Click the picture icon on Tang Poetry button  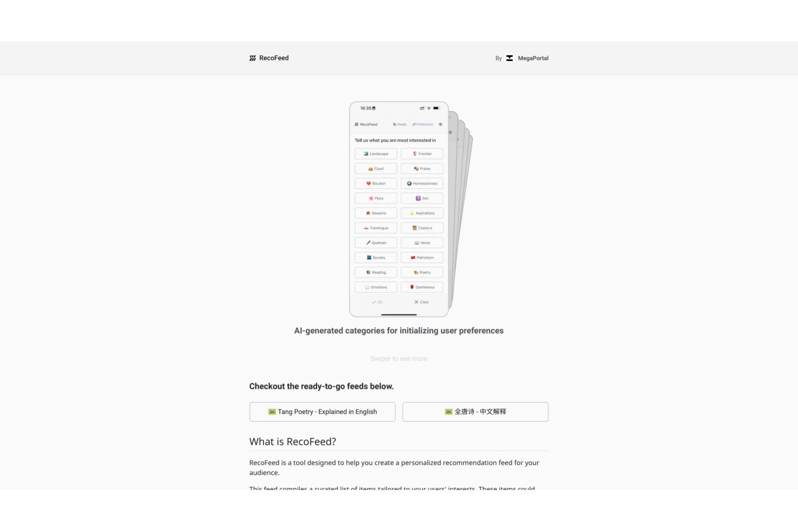[x=272, y=412]
